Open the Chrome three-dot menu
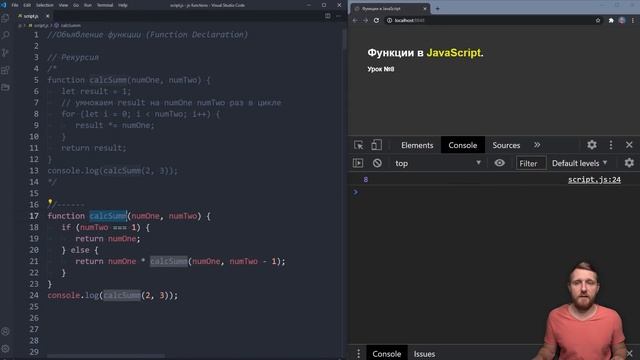Image resolution: width=640 pixels, height=360 pixels. (x=633, y=20)
